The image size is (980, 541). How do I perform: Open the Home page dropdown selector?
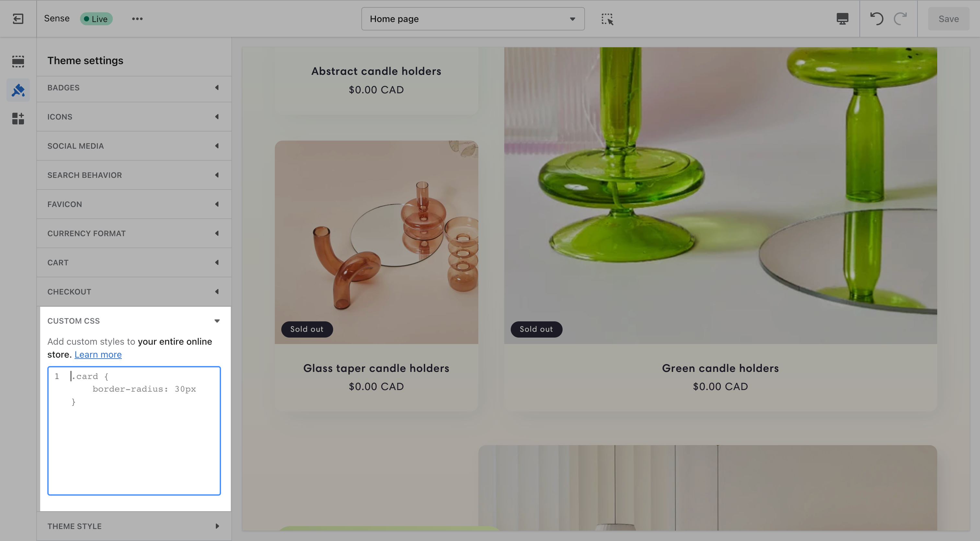click(473, 18)
